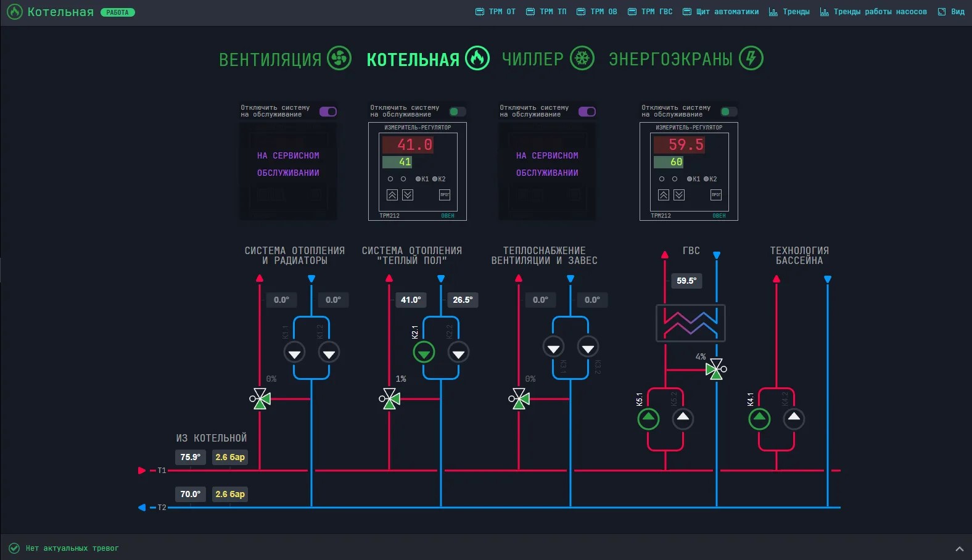
Task: Open the Тренды charts link
Action: point(789,12)
